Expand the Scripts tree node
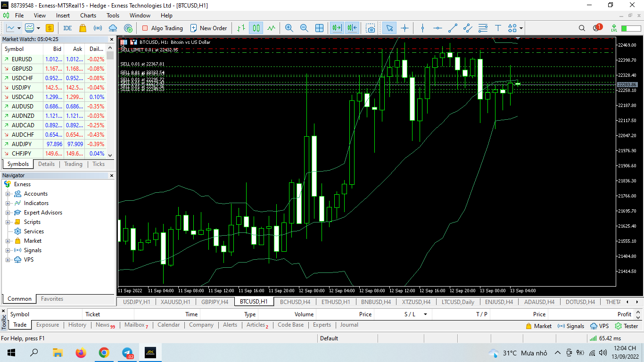 coord(8,222)
